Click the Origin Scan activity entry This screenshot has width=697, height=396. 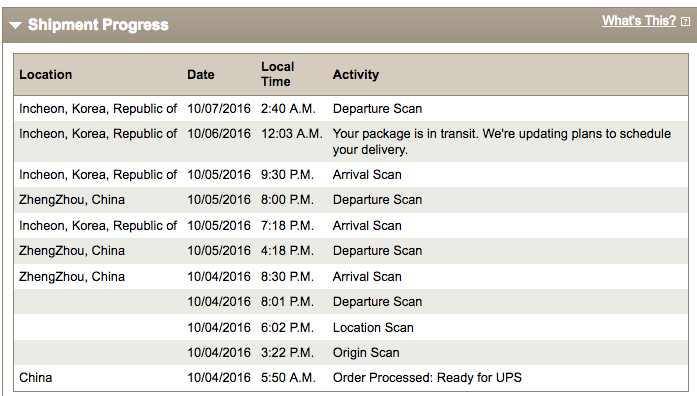coord(366,353)
